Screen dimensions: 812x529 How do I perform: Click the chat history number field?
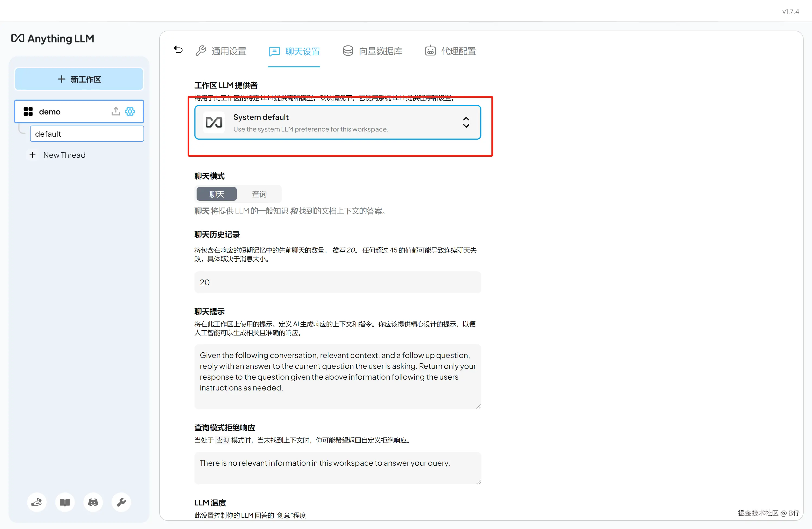point(337,282)
